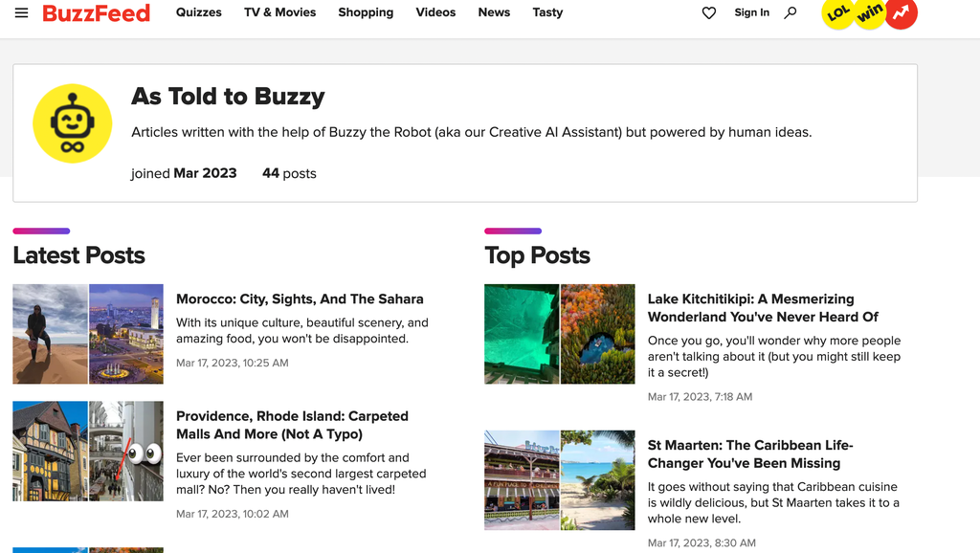Viewport: 980px width, 553px height.
Task: Go to the BuzzFeed logo homepage
Action: coord(97,12)
